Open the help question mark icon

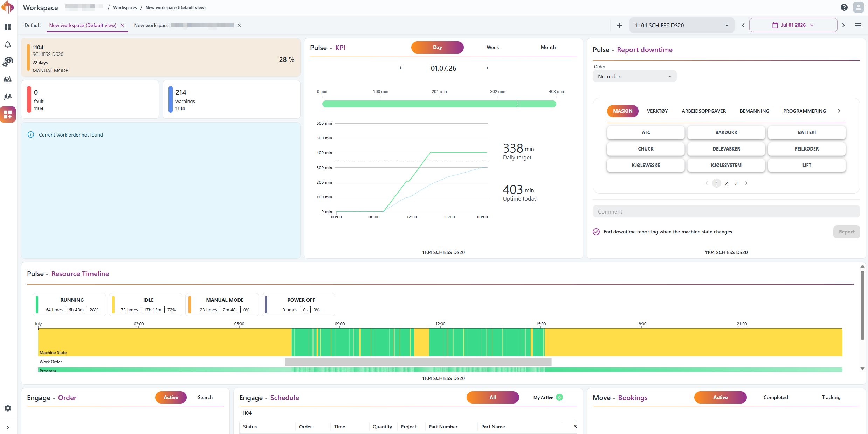point(844,7)
